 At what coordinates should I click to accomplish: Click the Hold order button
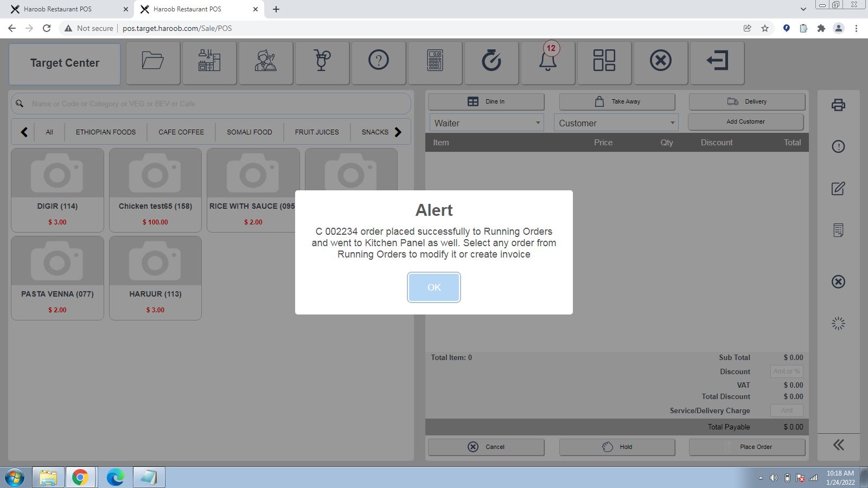[617, 447]
